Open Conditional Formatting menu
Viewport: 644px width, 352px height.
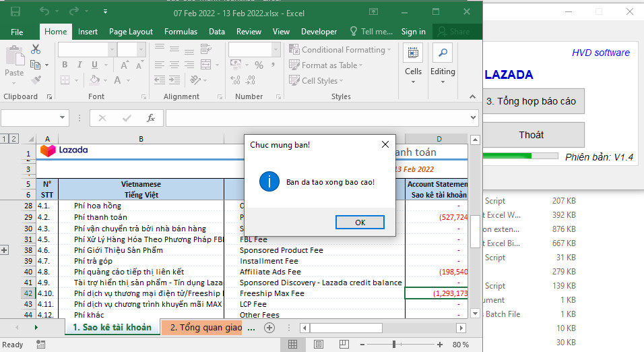[340, 50]
